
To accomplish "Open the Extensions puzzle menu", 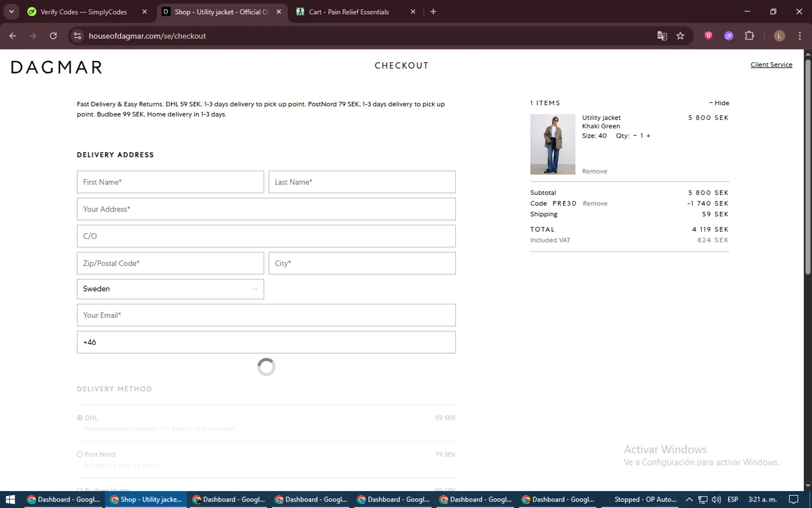I will [x=749, y=36].
